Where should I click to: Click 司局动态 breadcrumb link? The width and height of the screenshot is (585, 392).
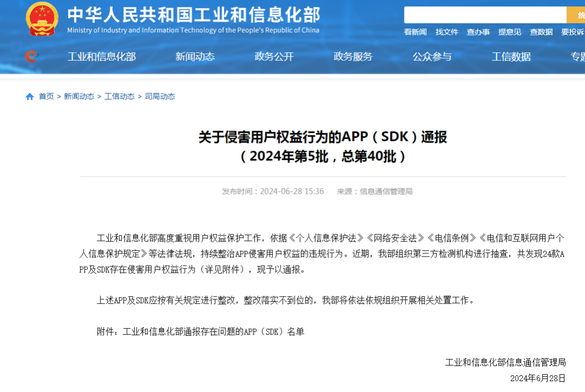[160, 96]
